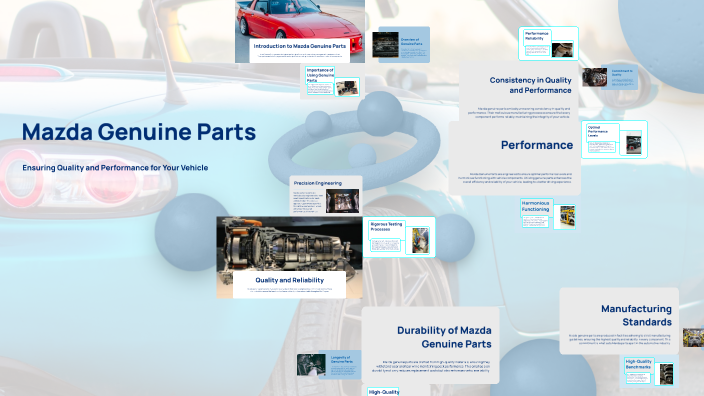The image size is (704, 396).
Task: Open the Importance of Using Genuine Parts card
Action: click(332, 81)
